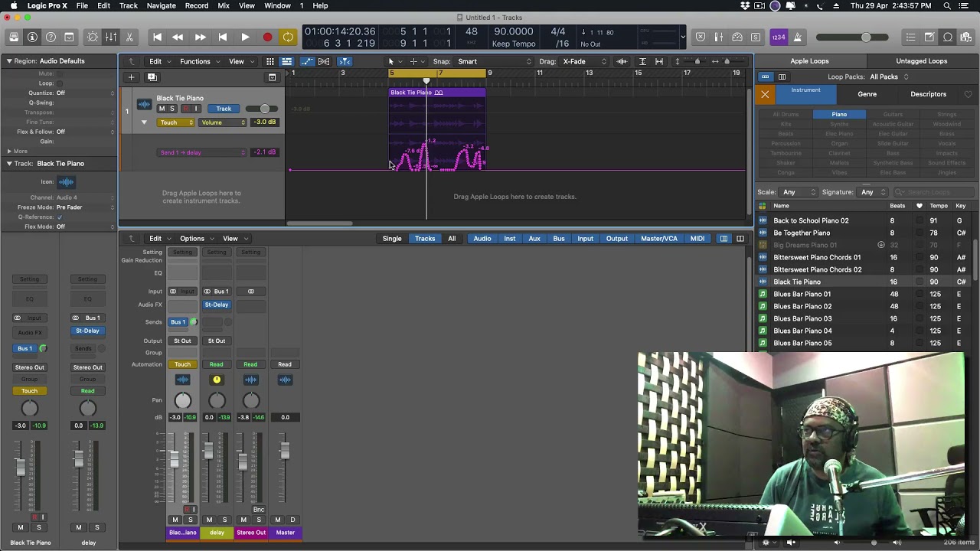980x551 pixels.
Task: Select Blues Bar Piano 01 loop
Action: coord(864,294)
